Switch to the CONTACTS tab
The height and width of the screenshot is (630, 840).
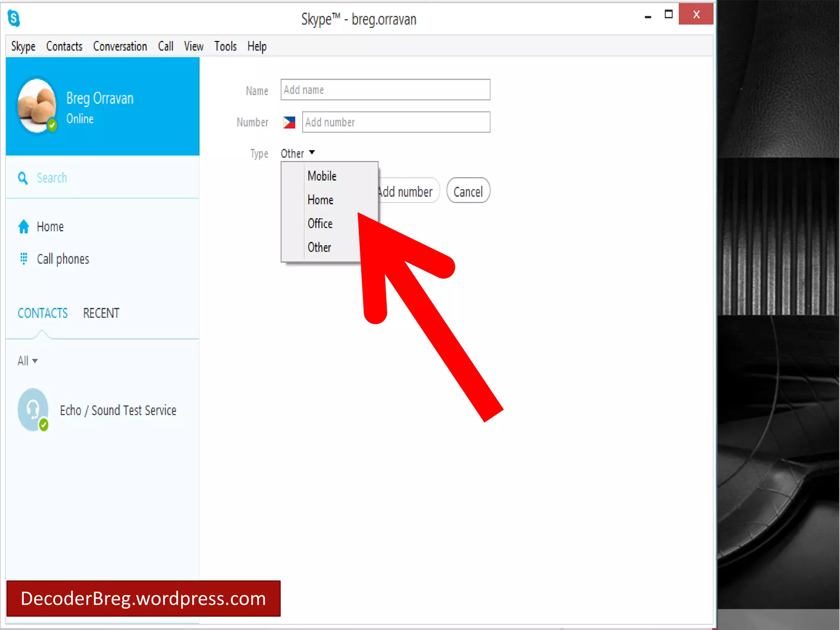[42, 313]
